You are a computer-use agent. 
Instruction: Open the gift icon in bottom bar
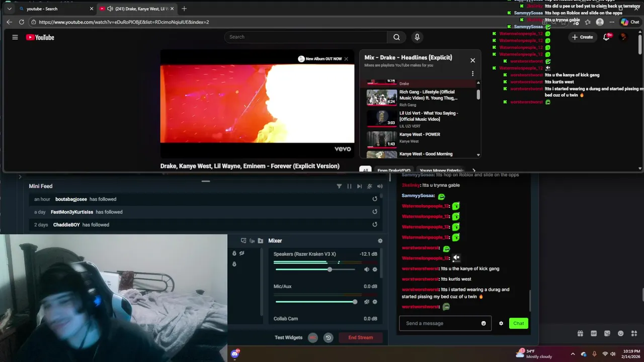pyautogui.click(x=580, y=333)
